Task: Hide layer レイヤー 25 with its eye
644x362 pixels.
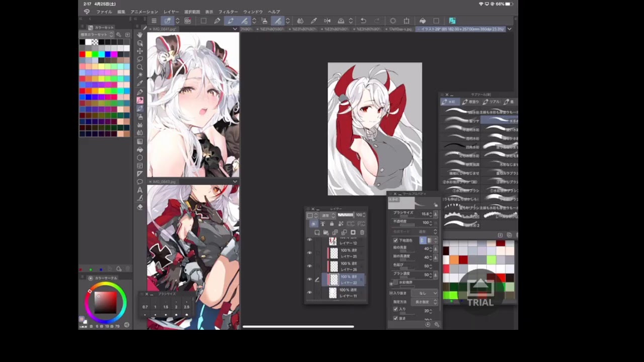Action: click(309, 253)
